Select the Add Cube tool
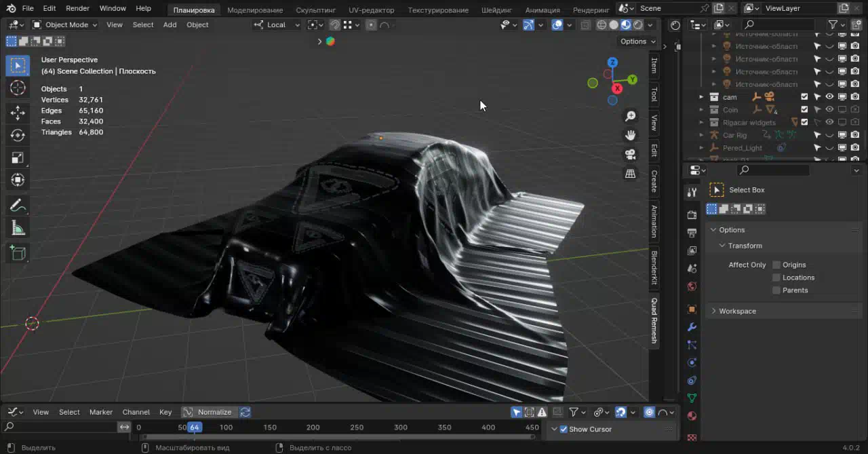Viewport: 868px width, 454px height. point(18,252)
